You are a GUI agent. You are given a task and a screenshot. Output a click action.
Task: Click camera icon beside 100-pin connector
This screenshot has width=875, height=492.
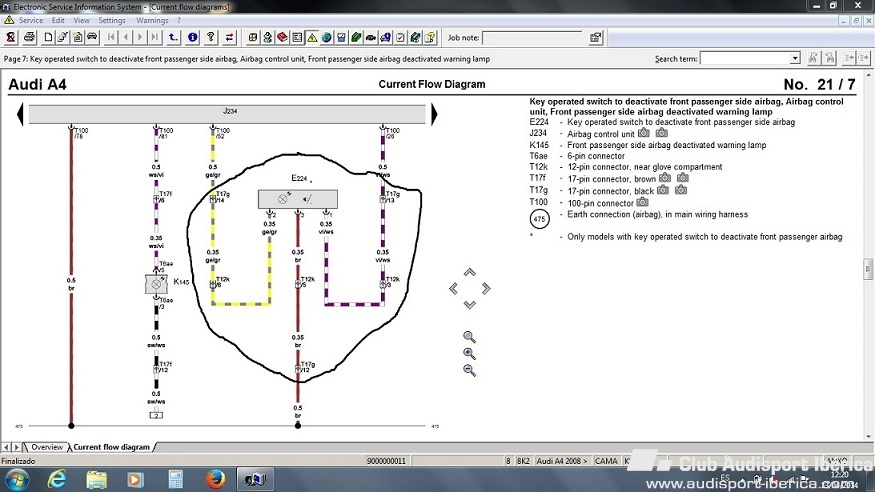(642, 202)
